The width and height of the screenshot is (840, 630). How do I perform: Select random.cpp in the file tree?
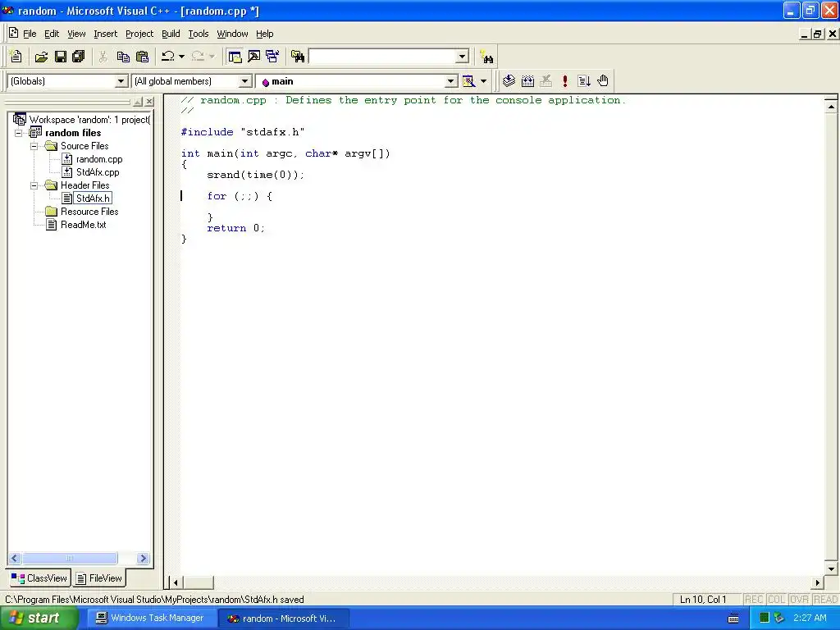click(x=99, y=159)
